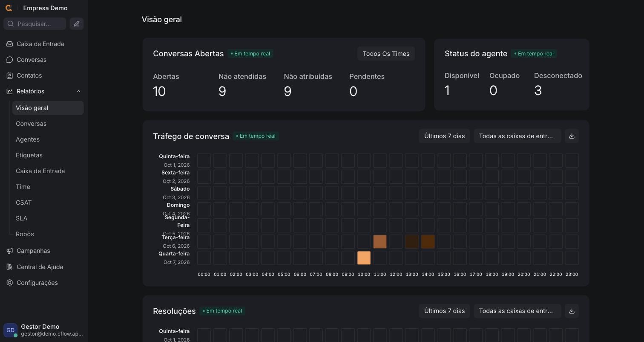Click the Configurações gear icon

(10, 283)
